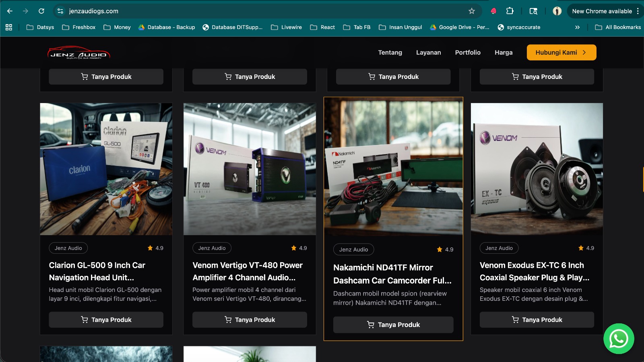Viewport: 644px width, 362px height.
Task: Click the 4.9 star rating on Clarion card
Action: (155, 248)
